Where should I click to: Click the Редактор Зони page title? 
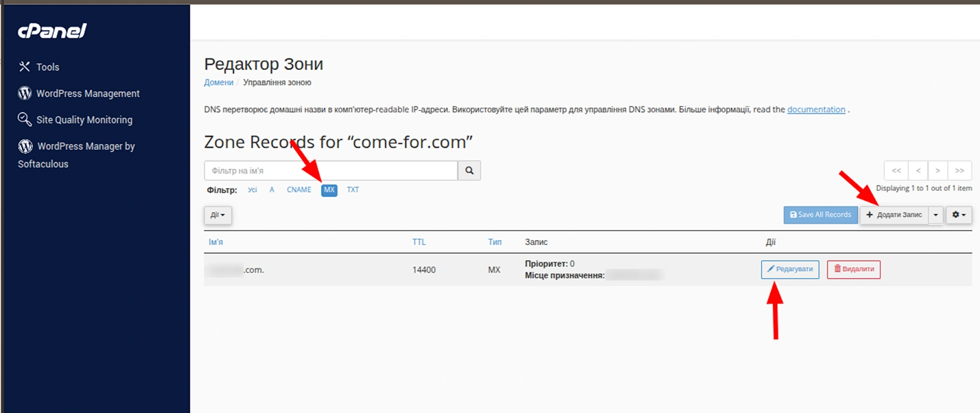pos(263,64)
